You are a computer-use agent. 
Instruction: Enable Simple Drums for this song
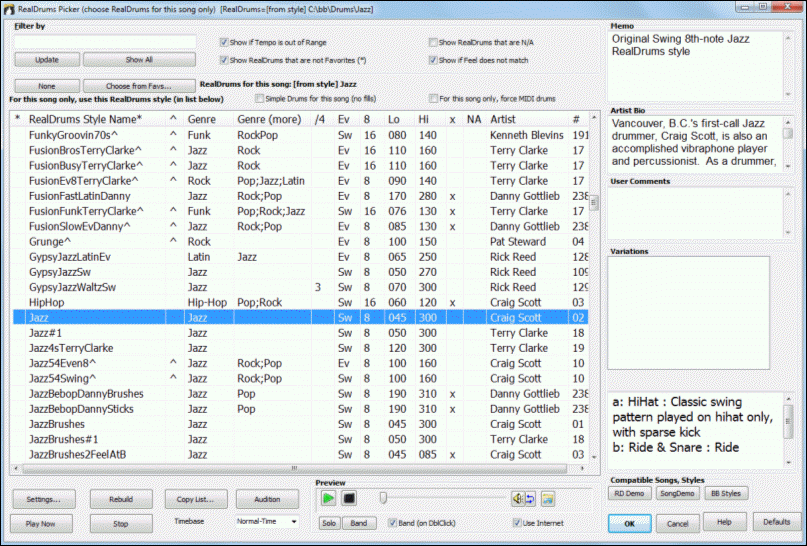tap(260, 98)
